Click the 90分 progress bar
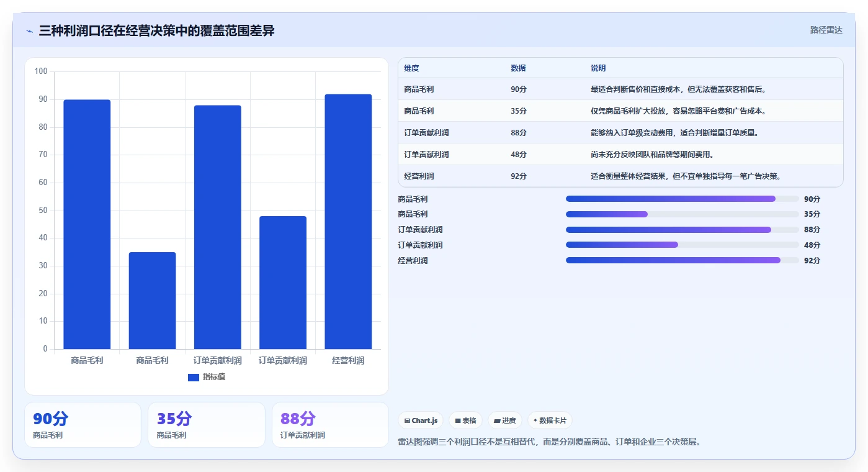The image size is (868, 472). click(682, 199)
